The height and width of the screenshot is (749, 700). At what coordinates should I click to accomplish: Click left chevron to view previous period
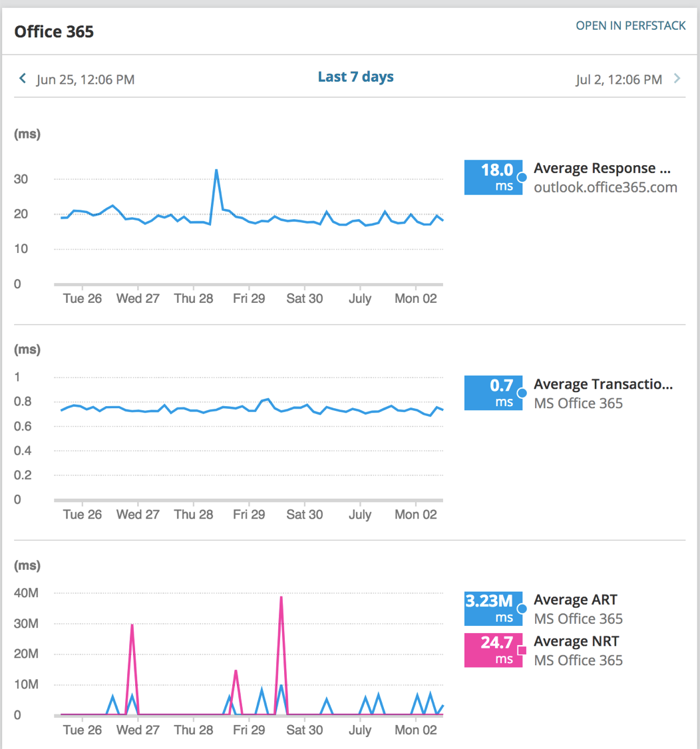coord(22,78)
